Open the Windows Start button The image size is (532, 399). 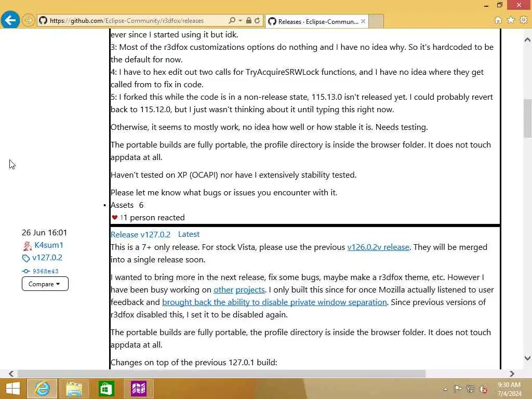pyautogui.click(x=13, y=389)
